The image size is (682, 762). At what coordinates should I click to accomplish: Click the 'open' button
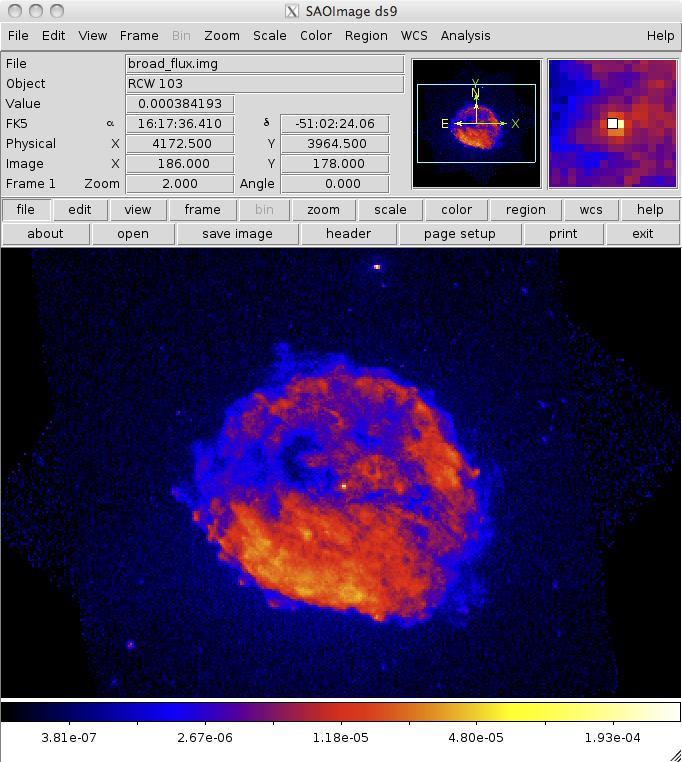133,234
